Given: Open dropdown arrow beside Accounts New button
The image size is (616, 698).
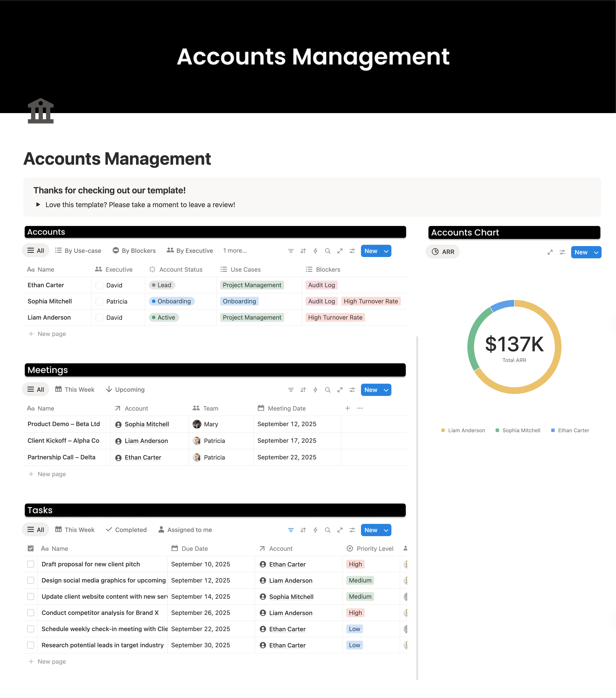Looking at the screenshot, I should (x=386, y=251).
